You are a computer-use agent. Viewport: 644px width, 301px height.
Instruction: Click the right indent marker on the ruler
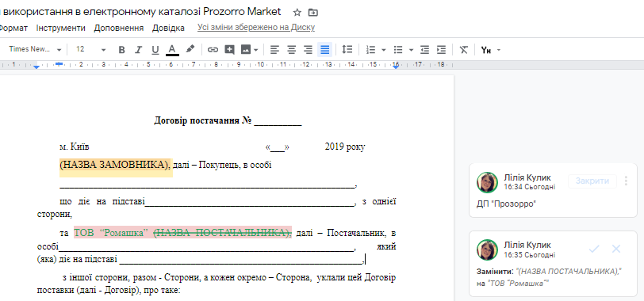[396, 67]
